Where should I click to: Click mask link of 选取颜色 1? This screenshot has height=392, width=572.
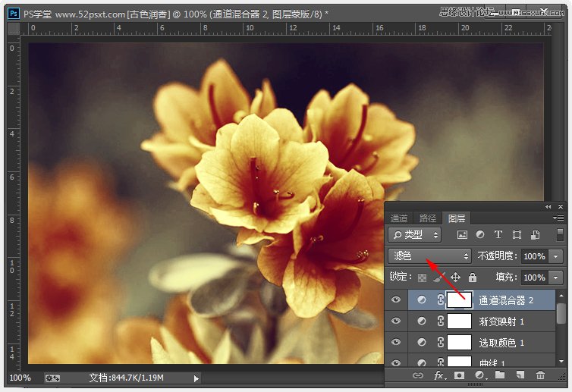[x=440, y=342]
